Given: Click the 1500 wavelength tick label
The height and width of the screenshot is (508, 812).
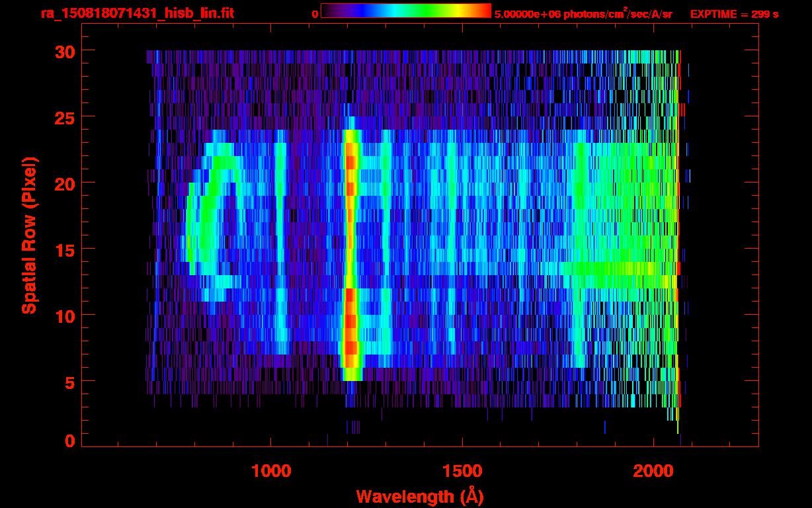Looking at the screenshot, I should pyautogui.click(x=462, y=471).
